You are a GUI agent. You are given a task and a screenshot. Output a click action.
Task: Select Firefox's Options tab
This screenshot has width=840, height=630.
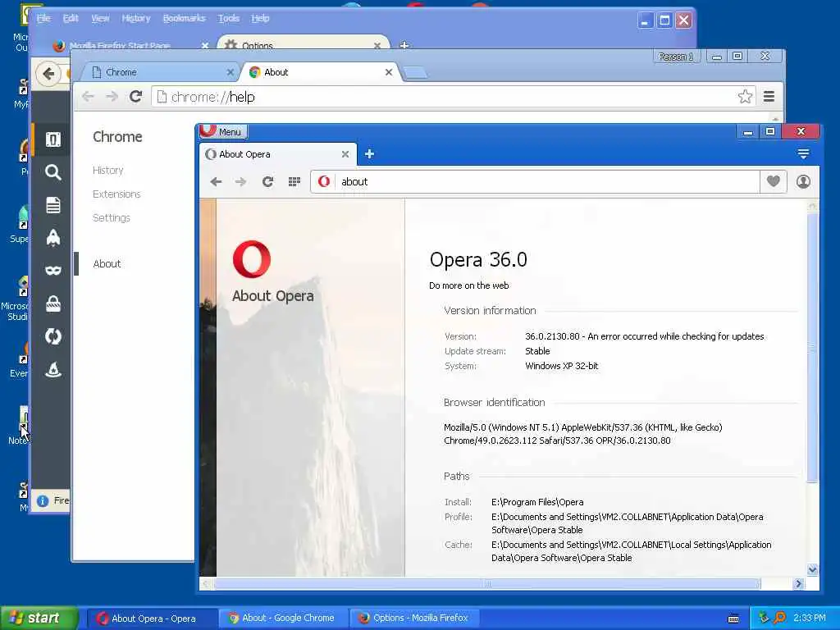click(304, 44)
